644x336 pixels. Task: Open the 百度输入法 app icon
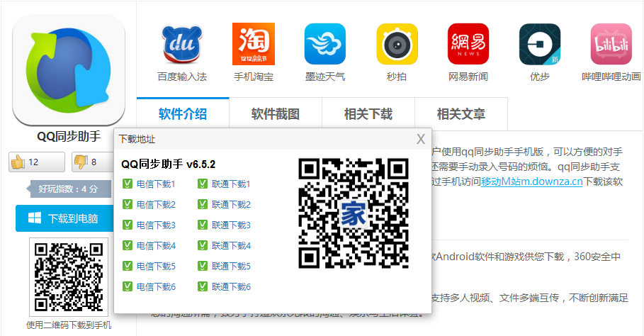(182, 44)
